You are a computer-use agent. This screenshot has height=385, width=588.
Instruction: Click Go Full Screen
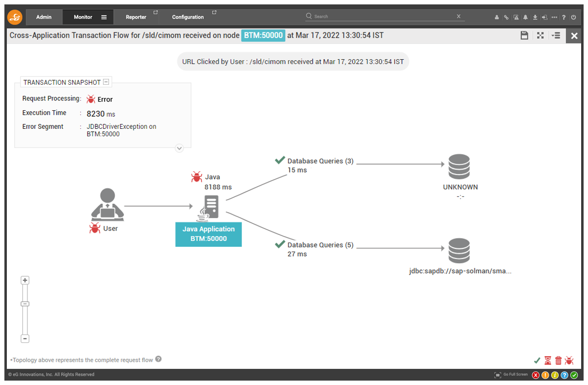(x=511, y=375)
